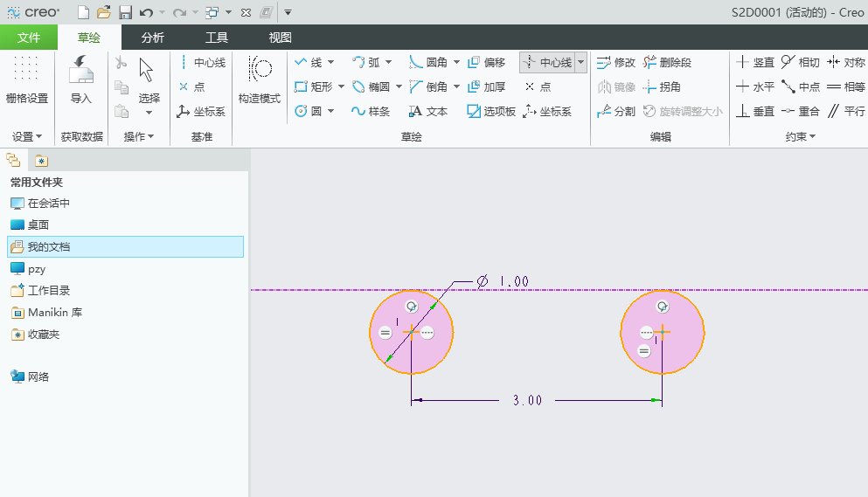Click the scissors cut icon
The image size is (868, 497).
[121, 62]
